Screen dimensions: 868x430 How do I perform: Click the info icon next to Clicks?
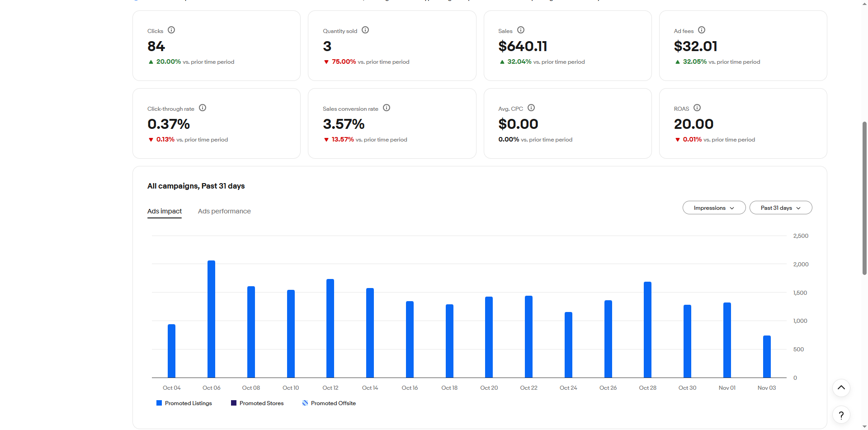171,30
